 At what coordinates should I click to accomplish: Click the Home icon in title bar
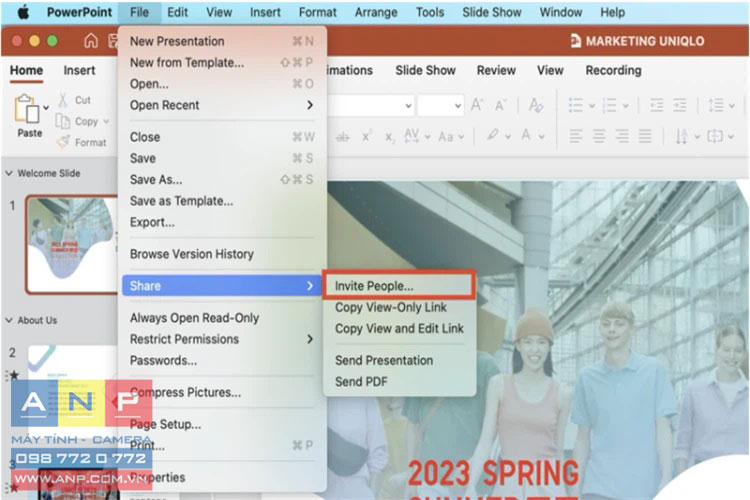(90, 41)
